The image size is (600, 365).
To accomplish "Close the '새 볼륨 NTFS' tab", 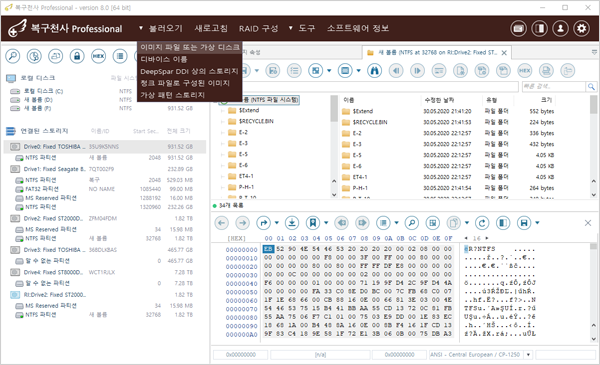I will point(504,53).
